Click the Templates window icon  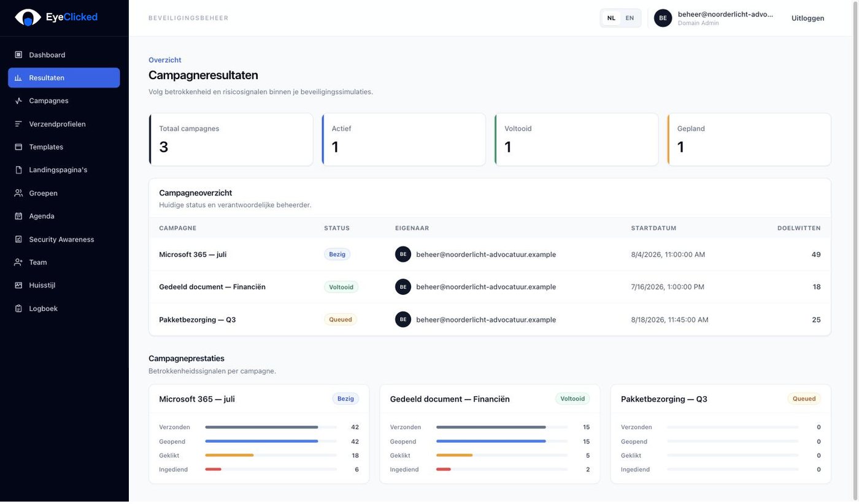pos(18,147)
